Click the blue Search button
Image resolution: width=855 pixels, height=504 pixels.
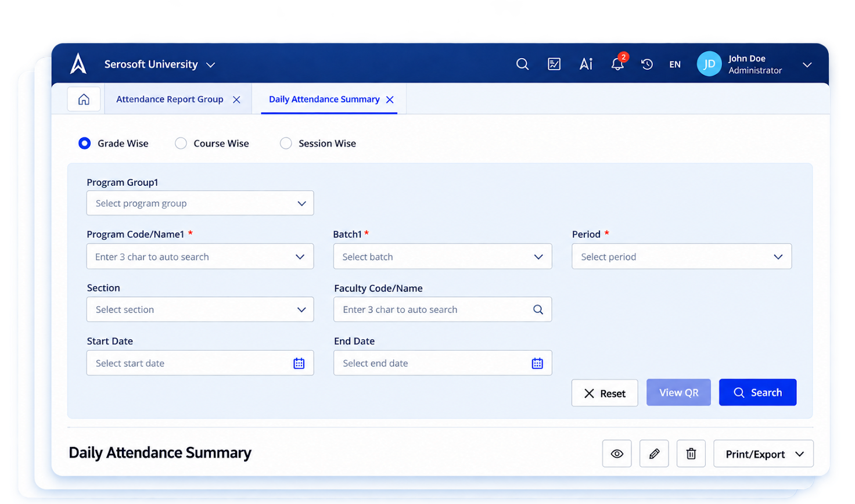757,393
